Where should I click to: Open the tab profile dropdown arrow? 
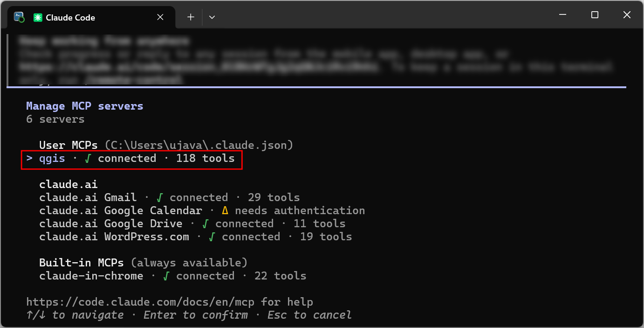point(212,17)
